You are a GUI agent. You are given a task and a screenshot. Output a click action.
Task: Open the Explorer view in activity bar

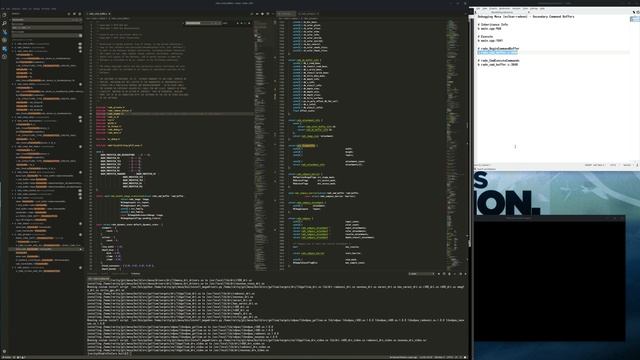(x=4, y=15)
